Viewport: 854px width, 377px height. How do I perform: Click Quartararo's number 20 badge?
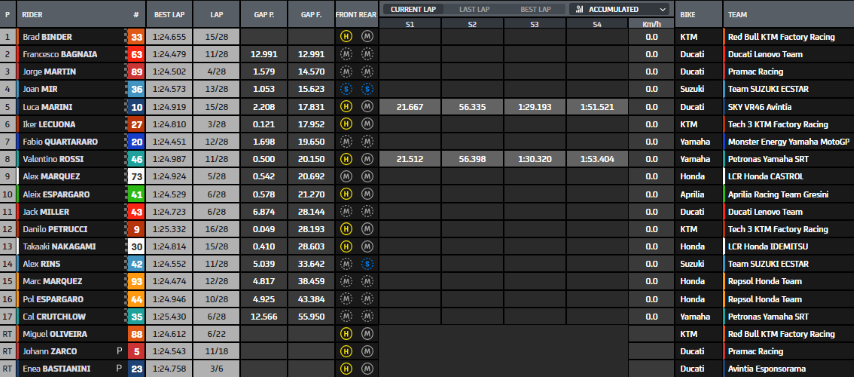[x=136, y=142]
